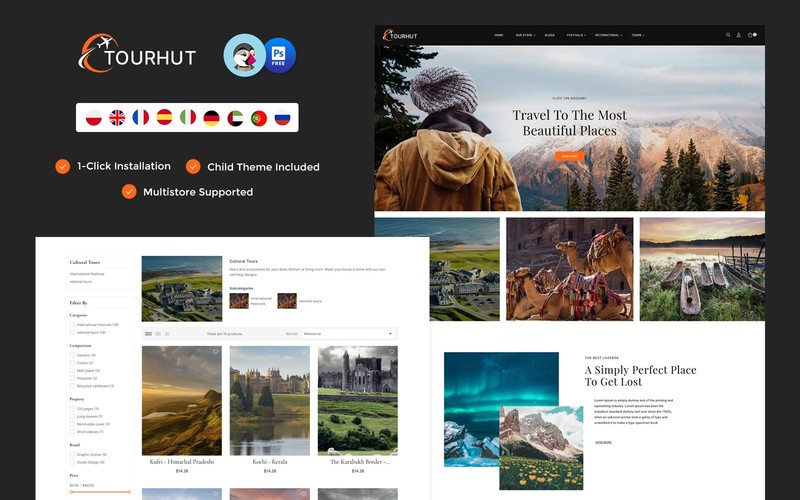The width and height of the screenshot is (800, 500).
Task: Click wishlist heart on Karabakh Border
Action: tap(392, 352)
